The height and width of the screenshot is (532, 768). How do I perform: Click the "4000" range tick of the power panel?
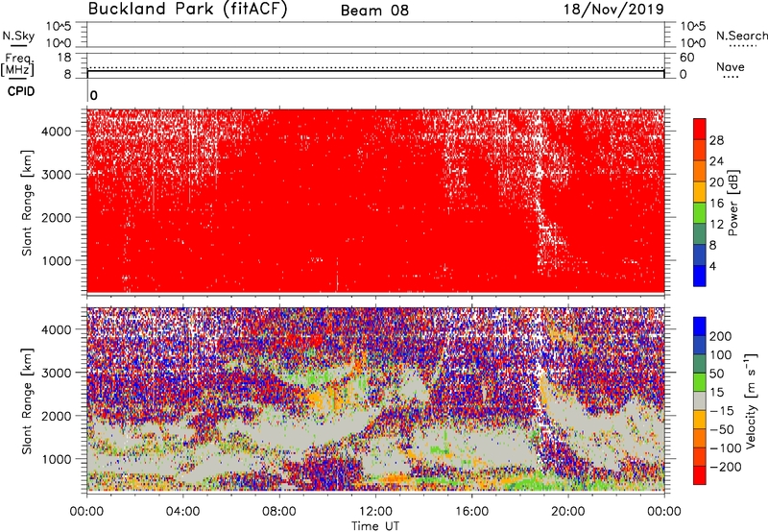pos(57,132)
